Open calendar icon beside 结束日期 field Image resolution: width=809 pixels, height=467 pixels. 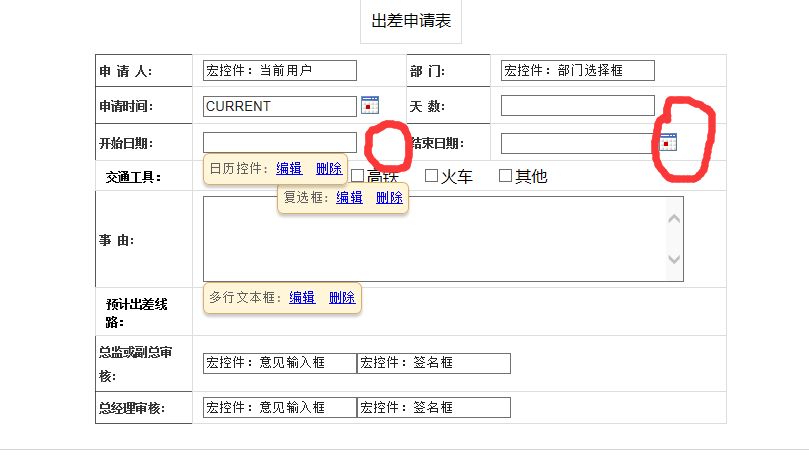668,142
